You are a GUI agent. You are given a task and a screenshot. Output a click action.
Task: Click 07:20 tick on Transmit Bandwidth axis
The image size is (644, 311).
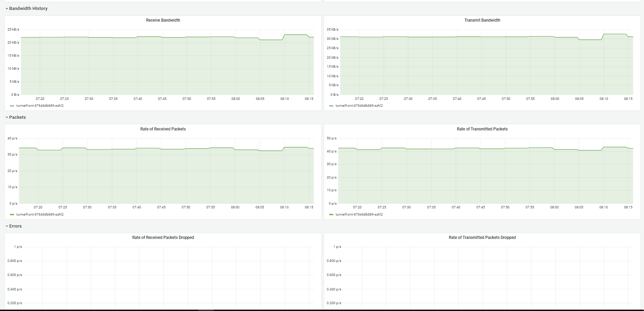coord(359,99)
